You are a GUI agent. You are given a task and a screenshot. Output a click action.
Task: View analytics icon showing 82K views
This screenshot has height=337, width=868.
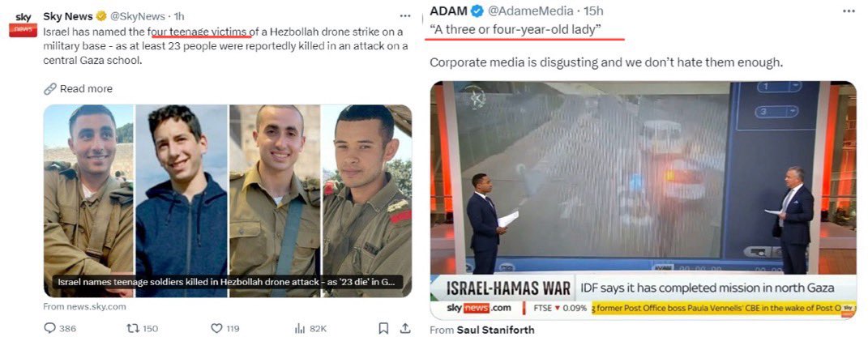point(300,328)
